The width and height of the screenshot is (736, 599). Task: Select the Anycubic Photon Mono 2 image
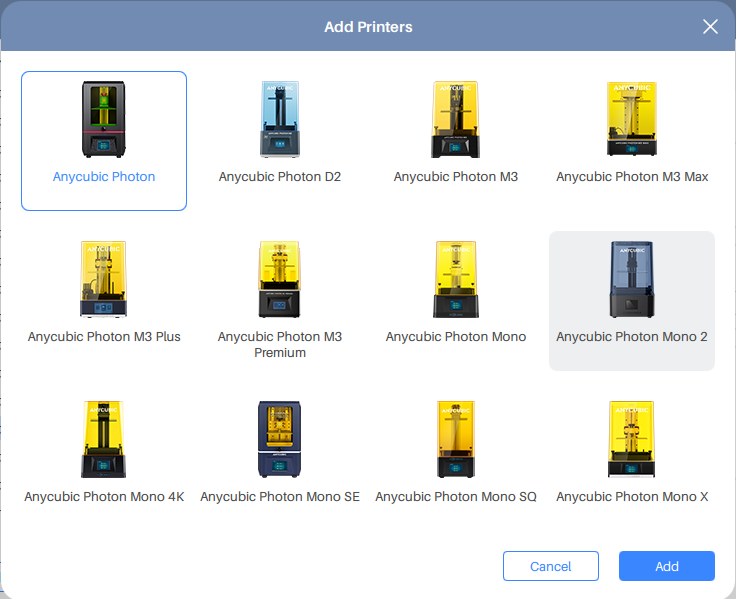pos(632,279)
